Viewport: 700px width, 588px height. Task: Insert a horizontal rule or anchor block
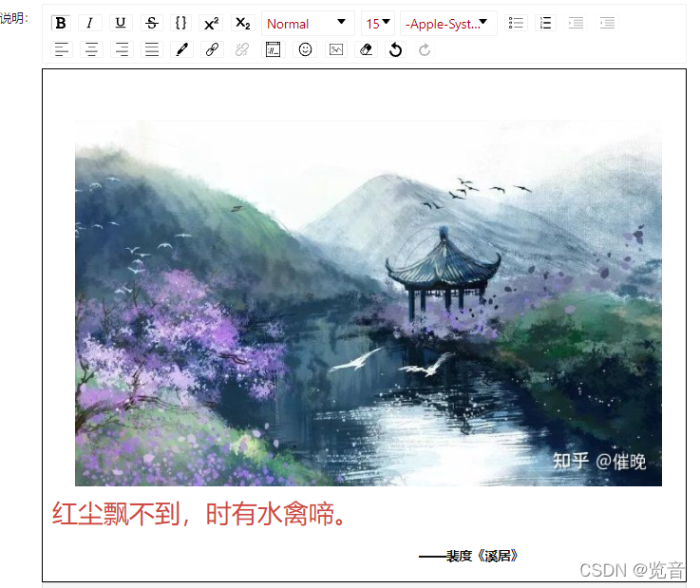(273, 49)
